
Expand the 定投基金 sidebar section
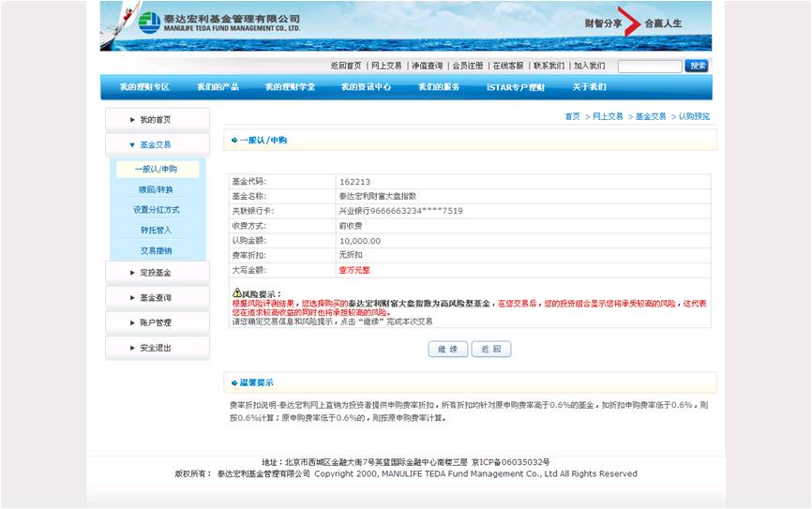coord(158,273)
